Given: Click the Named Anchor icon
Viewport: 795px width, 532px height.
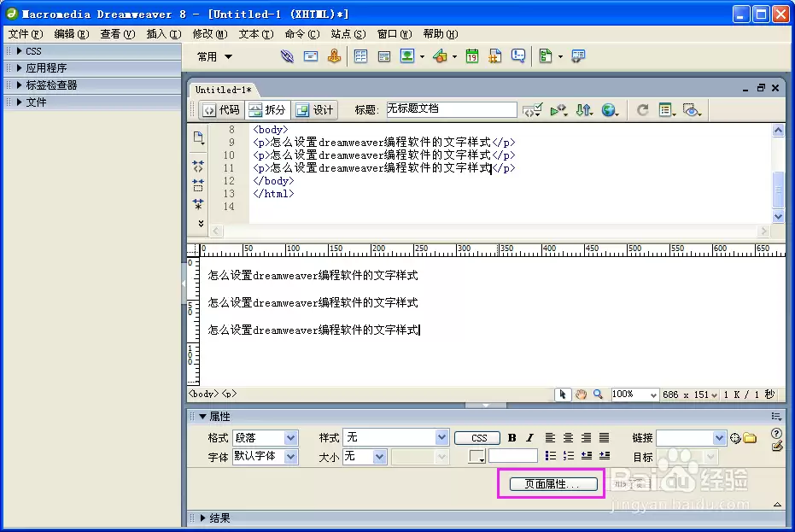Looking at the screenshot, I should [334, 56].
